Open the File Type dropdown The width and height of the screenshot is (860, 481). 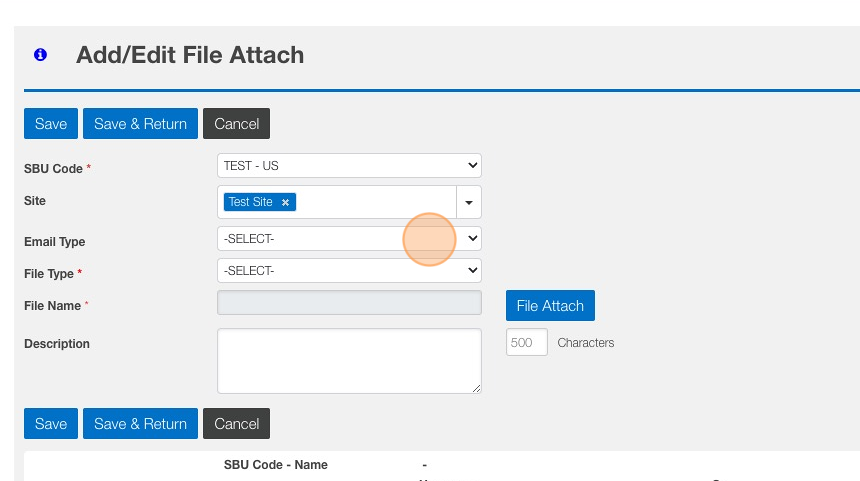tap(349, 270)
